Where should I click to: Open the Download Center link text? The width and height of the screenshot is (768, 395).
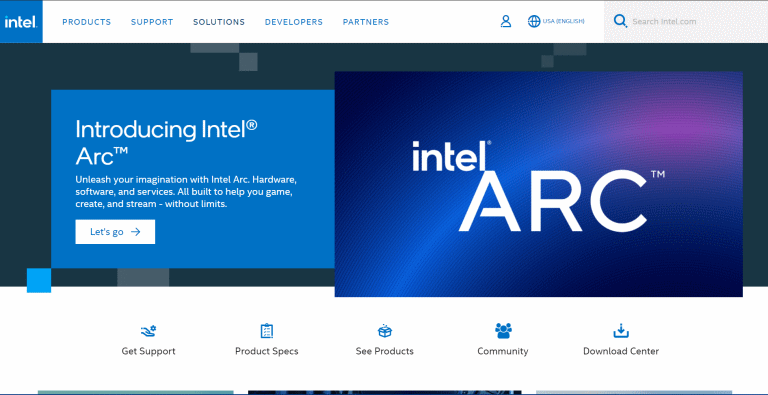621,351
